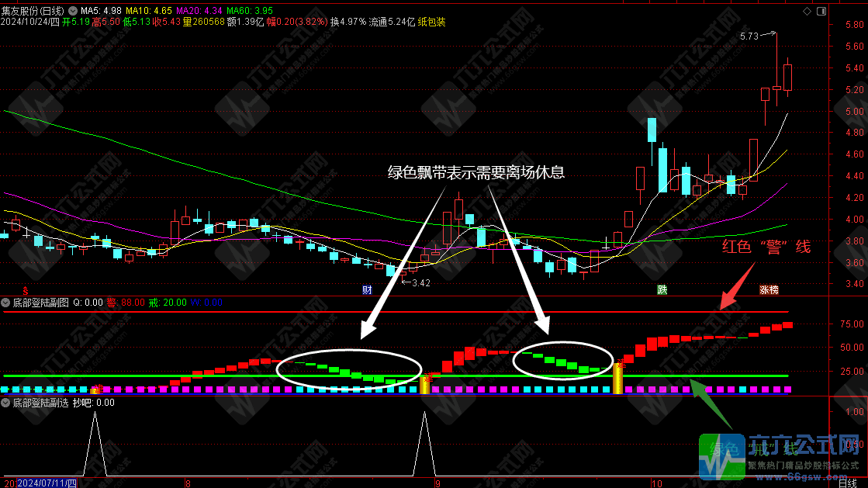Image resolution: width=868 pixels, height=488 pixels.
Task: Open the 涨榜 marker under the chart
Action: pyautogui.click(x=769, y=289)
